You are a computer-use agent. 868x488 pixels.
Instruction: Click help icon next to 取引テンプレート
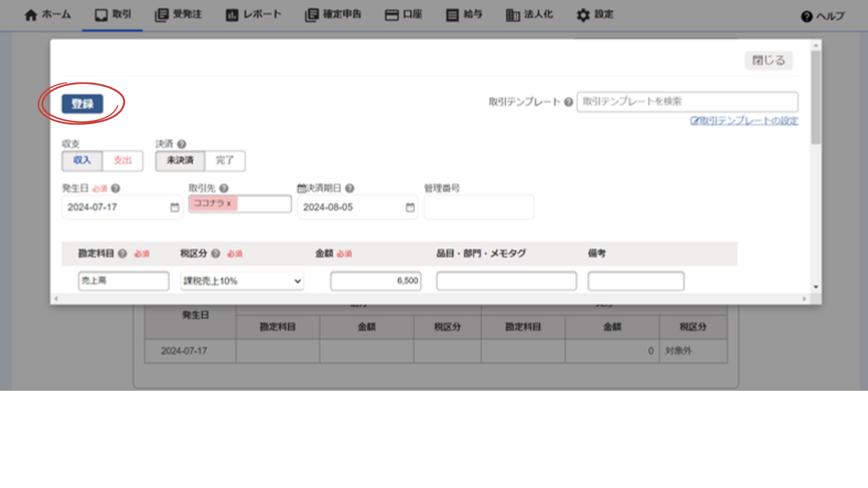click(568, 102)
